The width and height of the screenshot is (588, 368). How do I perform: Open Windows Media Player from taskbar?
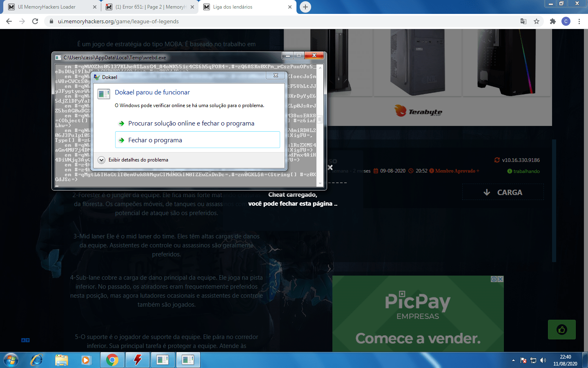[x=86, y=360]
